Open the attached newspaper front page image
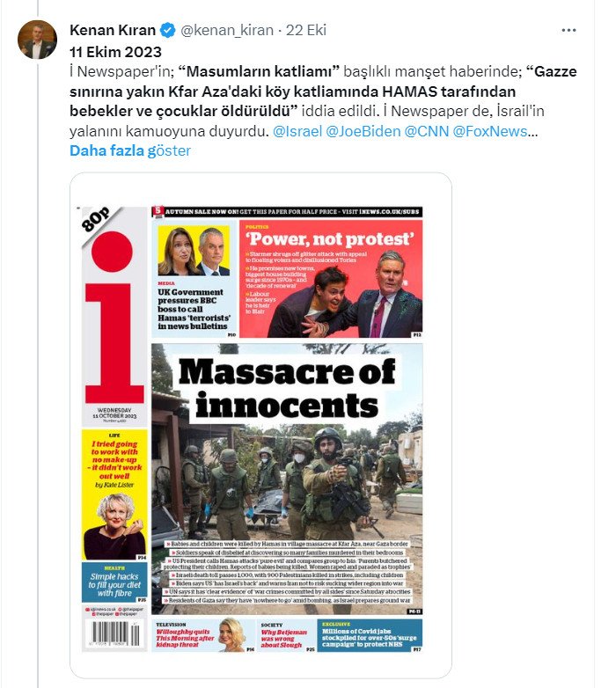616x688 pixels. 261,426
